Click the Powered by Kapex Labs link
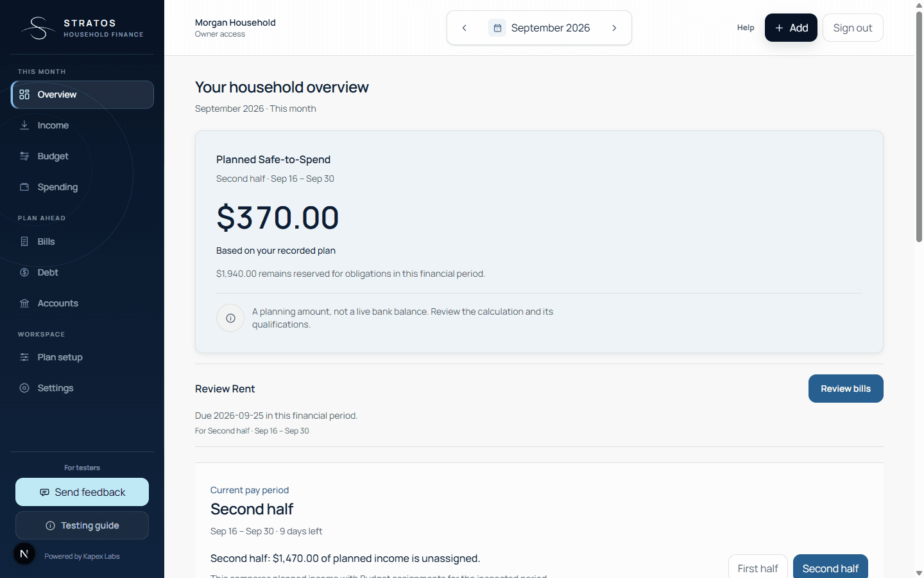The width and height of the screenshot is (924, 578). pos(82,556)
